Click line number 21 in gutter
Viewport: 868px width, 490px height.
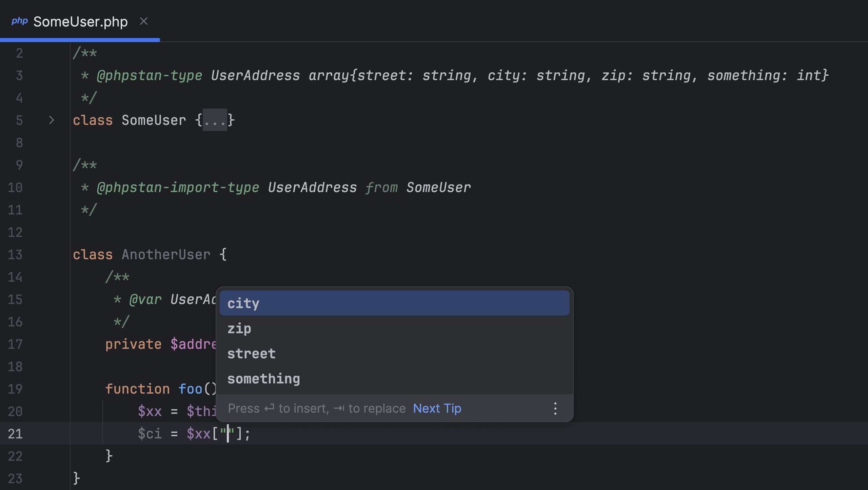coord(15,434)
